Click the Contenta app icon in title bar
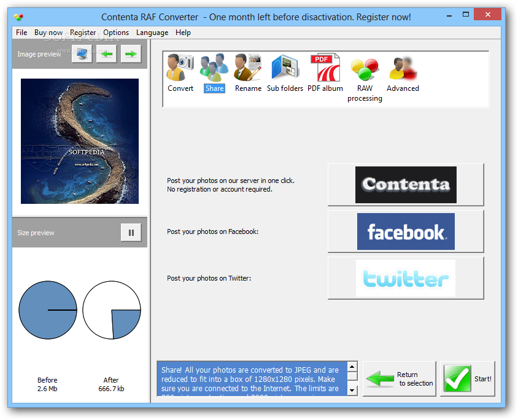518x420 pixels. coord(19,17)
